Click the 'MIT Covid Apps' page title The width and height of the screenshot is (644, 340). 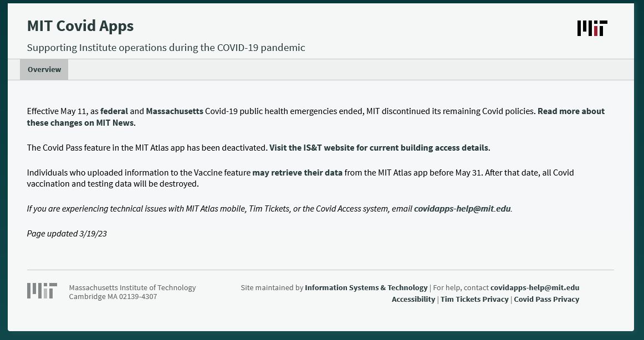(x=80, y=26)
